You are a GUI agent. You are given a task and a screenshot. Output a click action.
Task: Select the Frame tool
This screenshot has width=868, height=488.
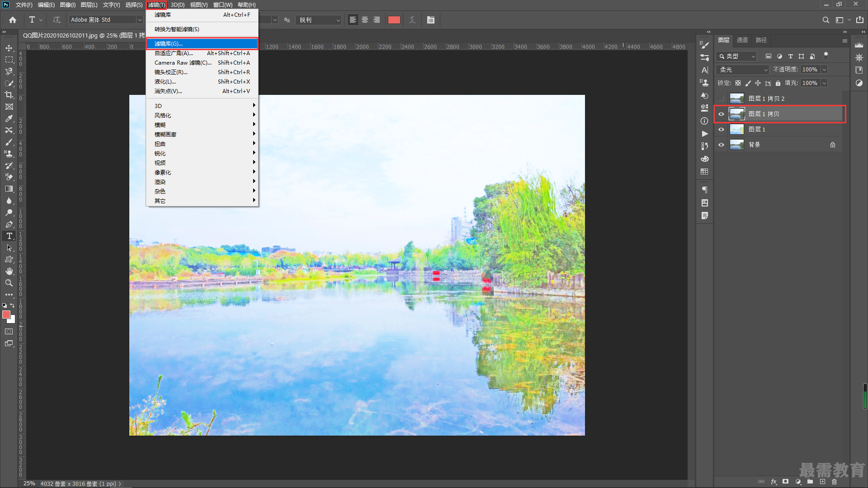(9, 107)
